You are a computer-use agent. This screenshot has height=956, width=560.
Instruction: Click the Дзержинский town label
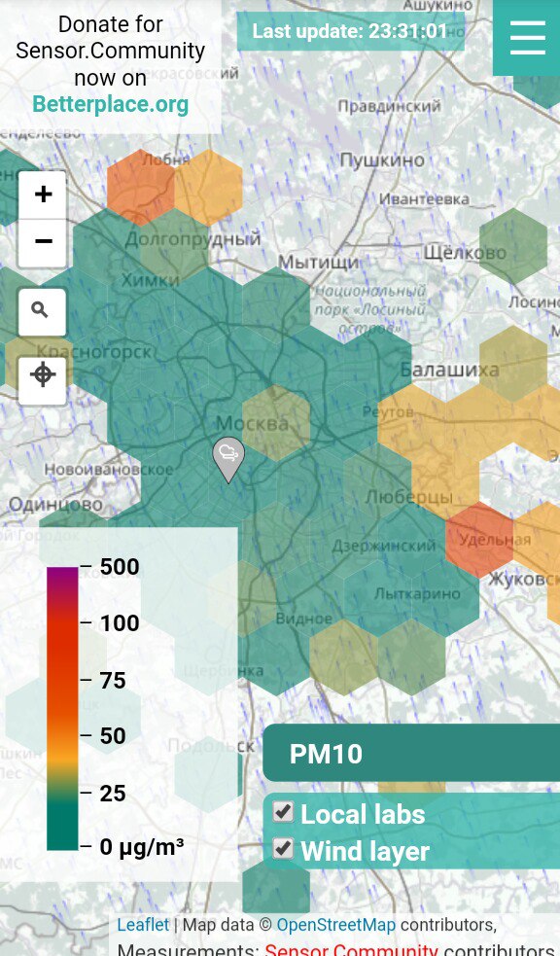384,546
